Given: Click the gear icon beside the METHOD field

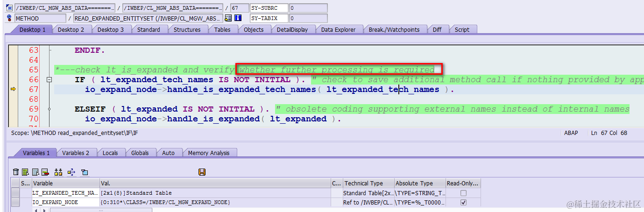Looking at the screenshot, I should [x=9, y=18].
